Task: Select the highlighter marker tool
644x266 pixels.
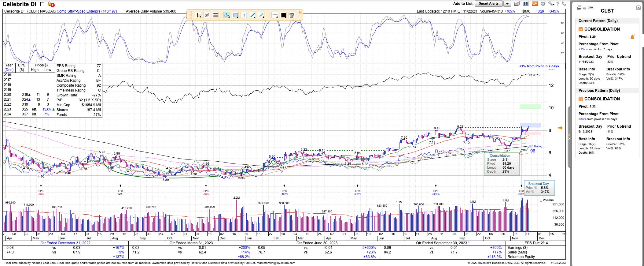Action: (x=226, y=15)
